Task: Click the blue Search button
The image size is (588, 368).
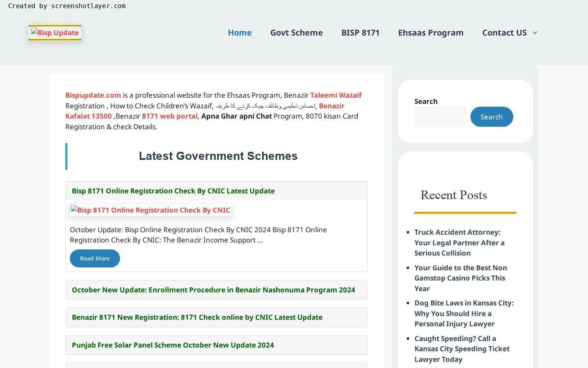Action: [x=492, y=117]
